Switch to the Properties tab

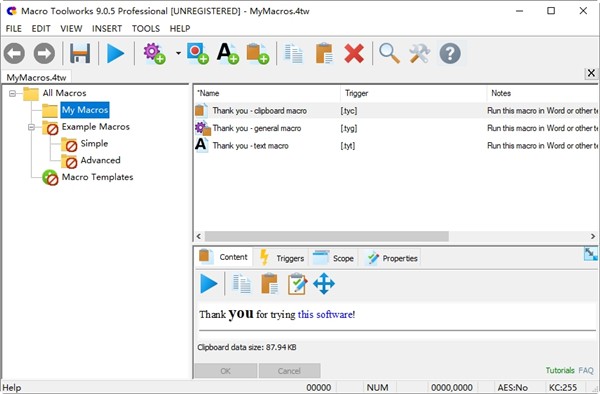pyautogui.click(x=392, y=258)
